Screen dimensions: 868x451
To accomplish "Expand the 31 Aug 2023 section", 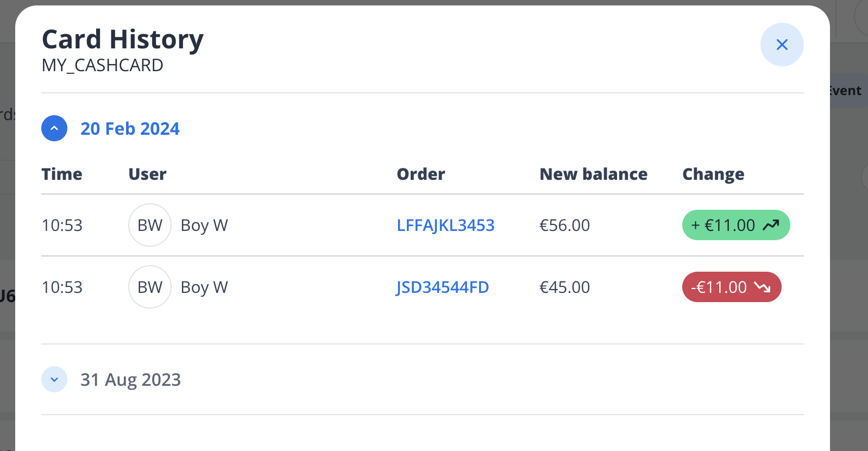I will tap(54, 379).
